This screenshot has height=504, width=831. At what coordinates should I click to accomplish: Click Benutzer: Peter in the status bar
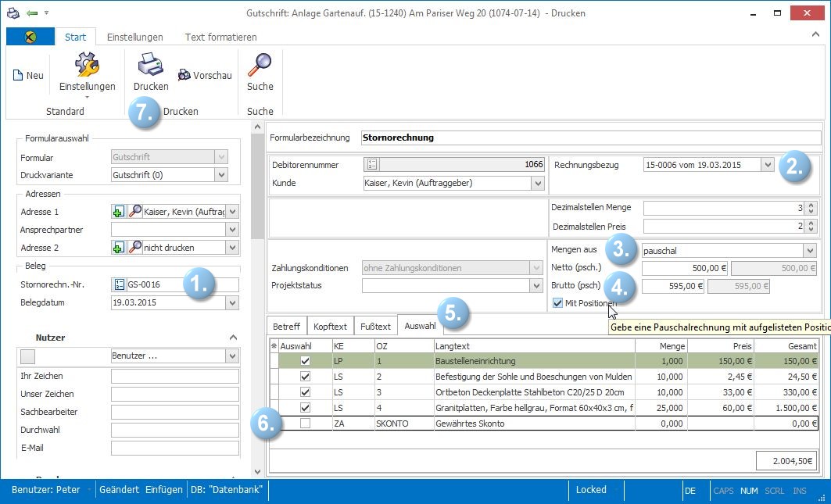coord(45,490)
